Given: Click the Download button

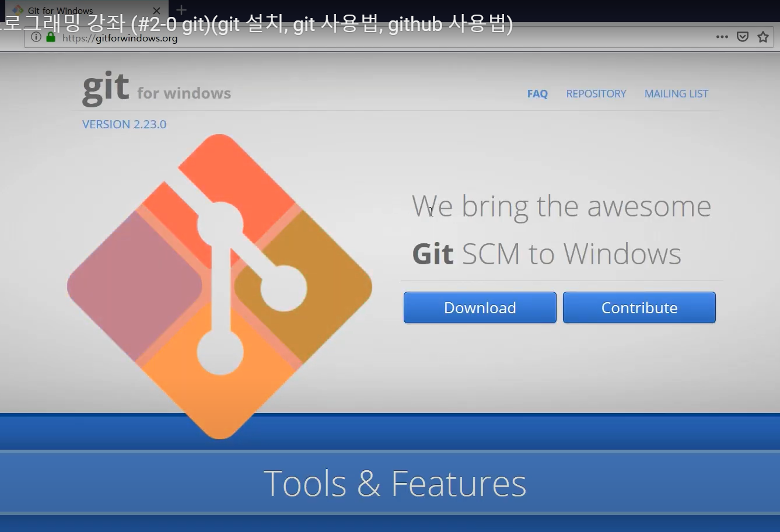Looking at the screenshot, I should pos(480,307).
